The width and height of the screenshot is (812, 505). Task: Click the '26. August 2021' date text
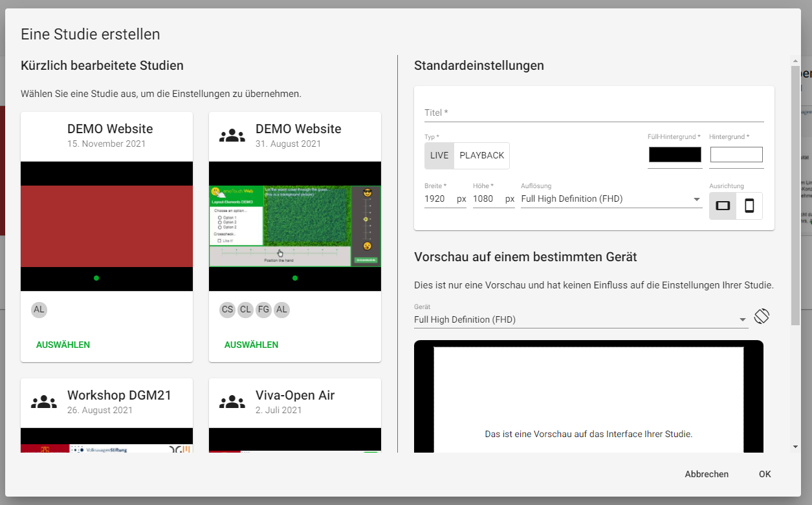click(x=100, y=411)
